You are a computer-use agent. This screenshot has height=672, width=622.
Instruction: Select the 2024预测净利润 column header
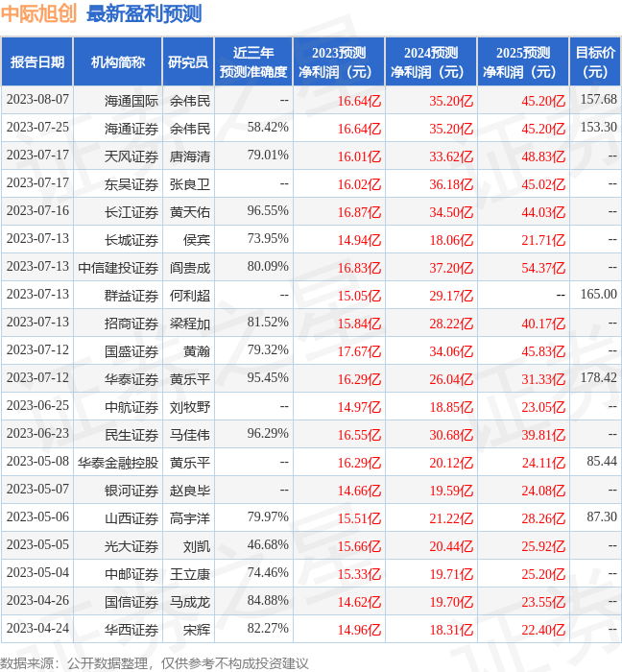tap(431, 61)
